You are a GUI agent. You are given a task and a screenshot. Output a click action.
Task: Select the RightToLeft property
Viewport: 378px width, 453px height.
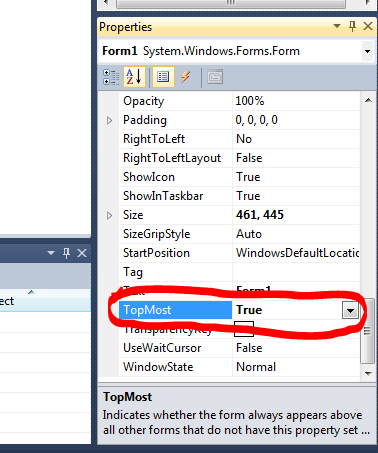(175, 139)
